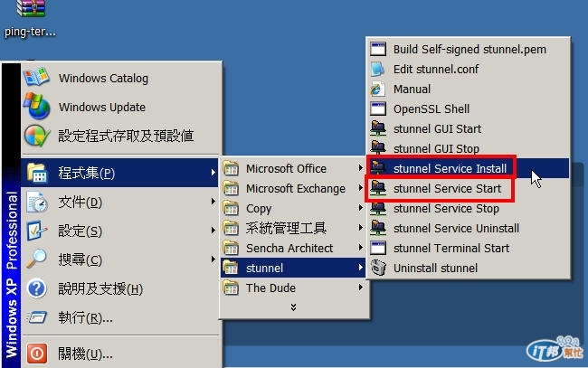Image resolution: width=588 pixels, height=368 pixels.
Task: Click the Sencha Architect folder icon
Action: pyautogui.click(x=231, y=248)
